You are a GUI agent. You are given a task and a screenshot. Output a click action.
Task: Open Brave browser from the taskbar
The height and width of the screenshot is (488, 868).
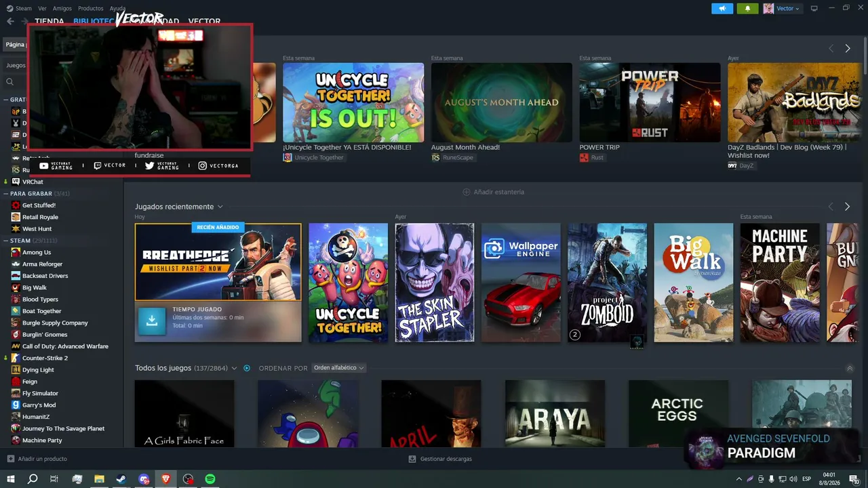click(x=166, y=479)
